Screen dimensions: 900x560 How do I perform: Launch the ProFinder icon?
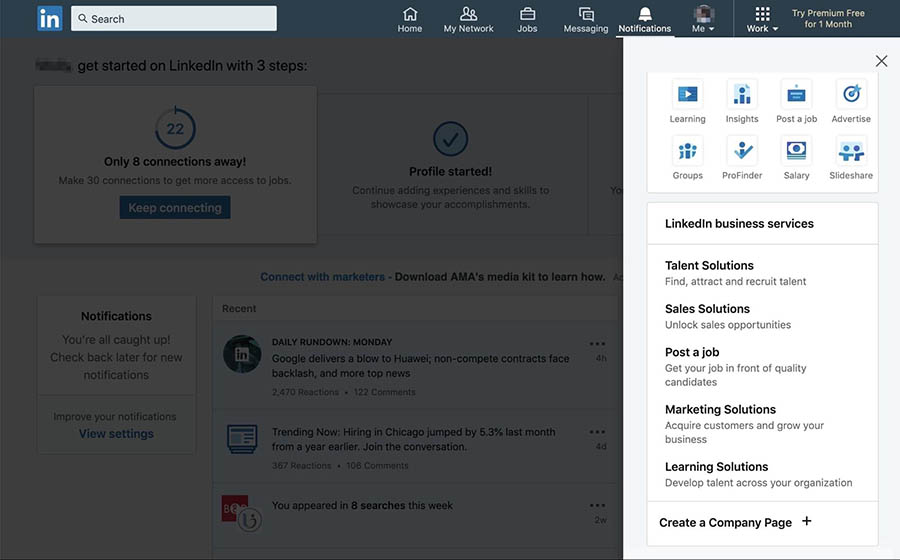point(741,152)
